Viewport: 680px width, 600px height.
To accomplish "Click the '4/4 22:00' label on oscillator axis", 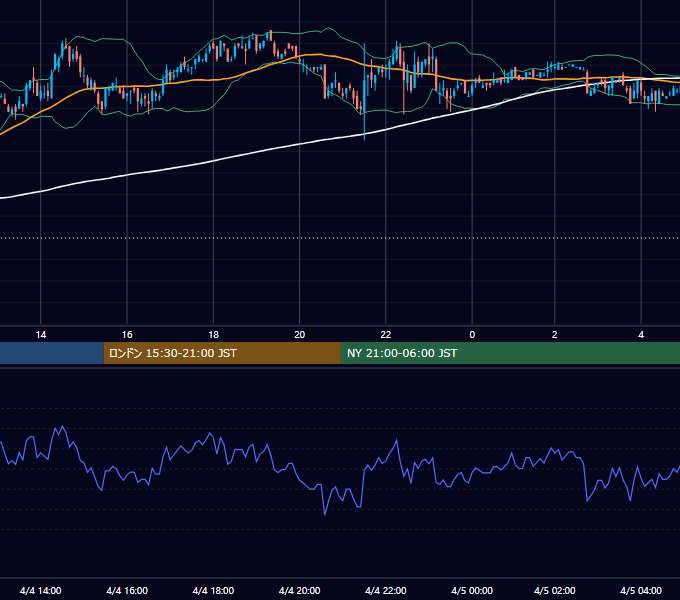I will 386,590.
